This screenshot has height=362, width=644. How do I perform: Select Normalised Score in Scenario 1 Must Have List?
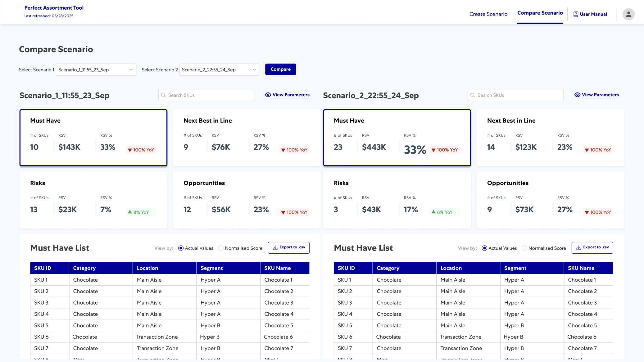coord(220,248)
